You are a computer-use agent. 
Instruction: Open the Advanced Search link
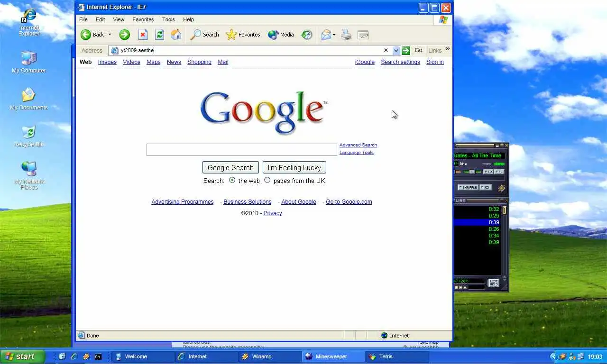point(358,145)
